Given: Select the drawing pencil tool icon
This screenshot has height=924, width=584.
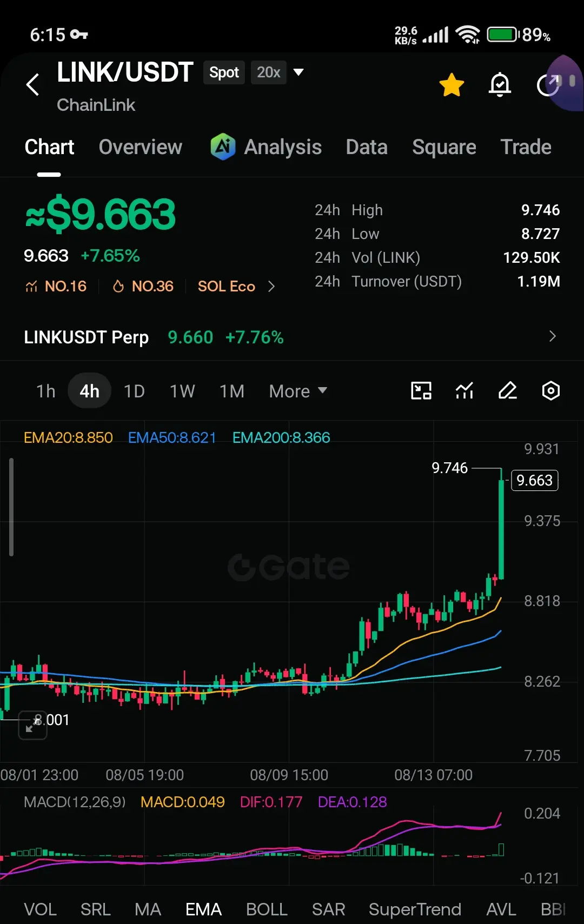Looking at the screenshot, I should click(x=508, y=390).
